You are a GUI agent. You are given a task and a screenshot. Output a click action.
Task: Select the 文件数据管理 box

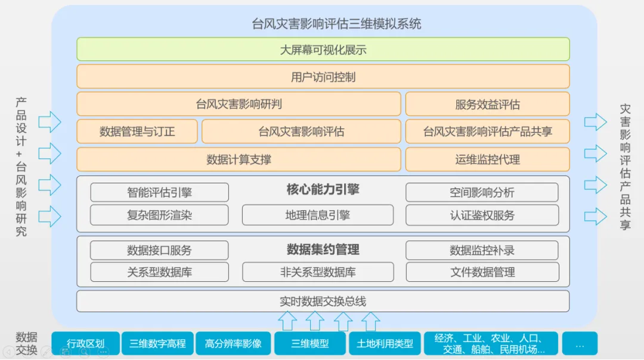(x=482, y=272)
